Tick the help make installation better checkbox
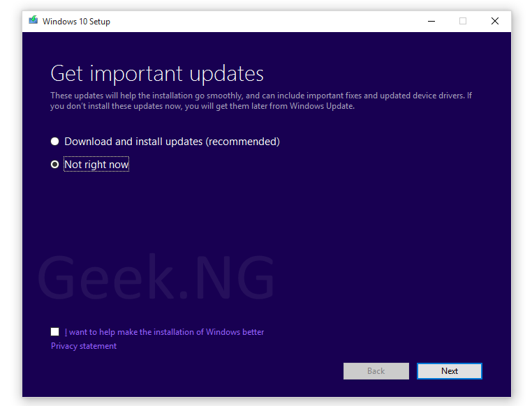Screen dimensions: 532x406 coord(54,331)
